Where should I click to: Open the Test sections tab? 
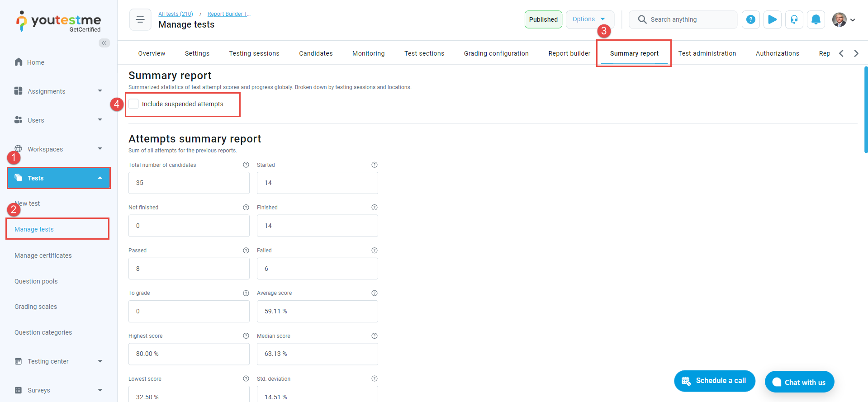tap(424, 53)
